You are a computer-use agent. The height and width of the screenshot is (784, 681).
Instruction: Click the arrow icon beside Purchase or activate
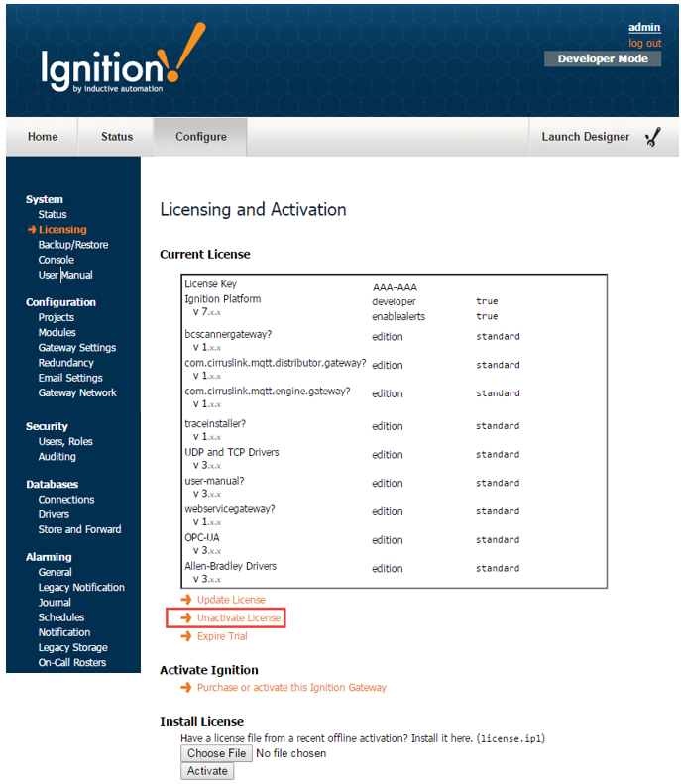186,687
